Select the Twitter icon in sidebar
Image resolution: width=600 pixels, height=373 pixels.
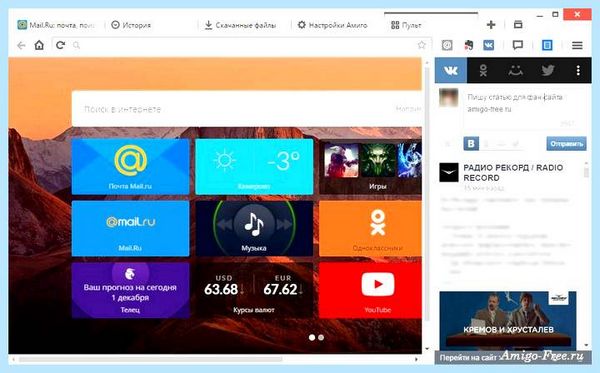548,70
